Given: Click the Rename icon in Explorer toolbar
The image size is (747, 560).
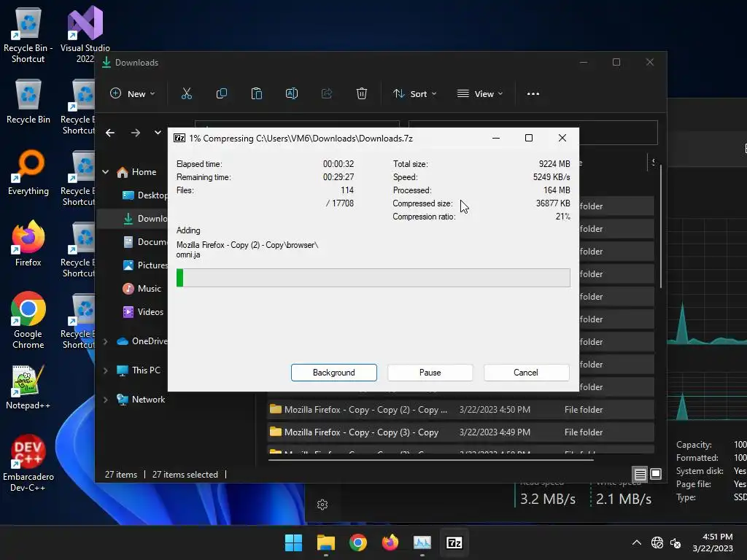Looking at the screenshot, I should (292, 94).
